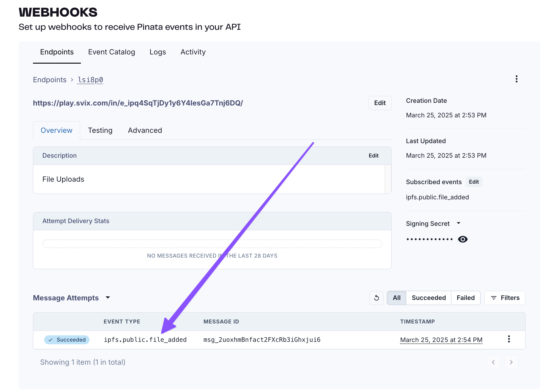Expand the Signing Secret dropdown arrow
550x392 pixels.
pyautogui.click(x=458, y=223)
